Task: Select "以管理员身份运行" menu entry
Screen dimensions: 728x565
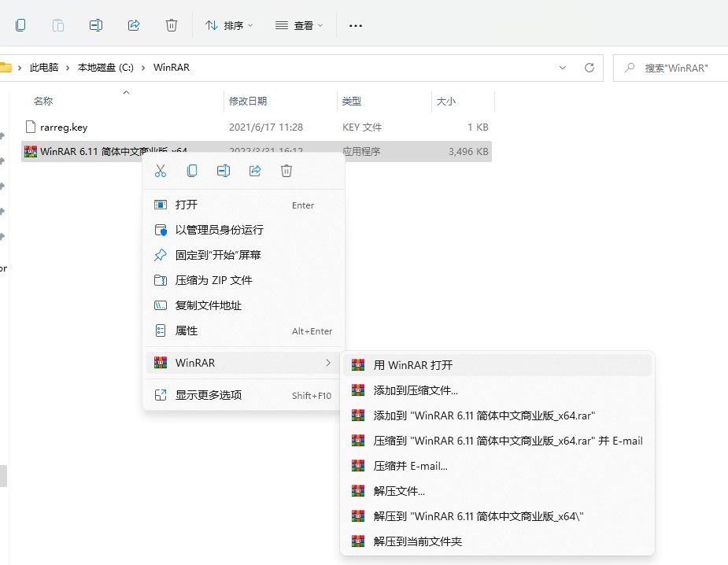Action: (x=219, y=230)
